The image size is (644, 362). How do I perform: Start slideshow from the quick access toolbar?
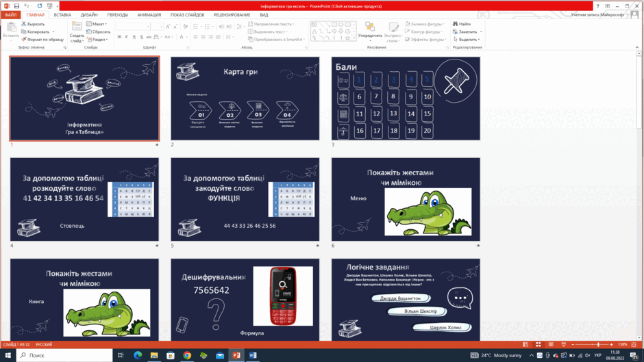[50, 6]
